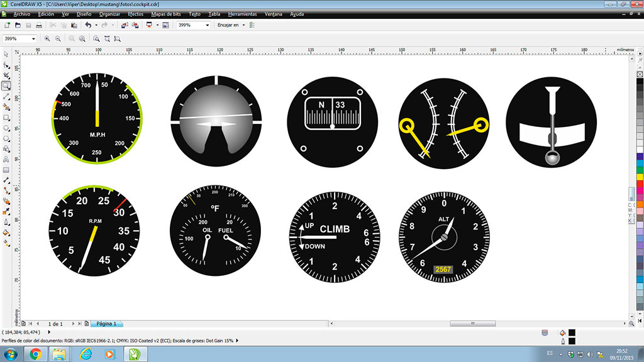Select the Table tool in toolbox
Viewport: 644px width, 362px height.
point(6,170)
